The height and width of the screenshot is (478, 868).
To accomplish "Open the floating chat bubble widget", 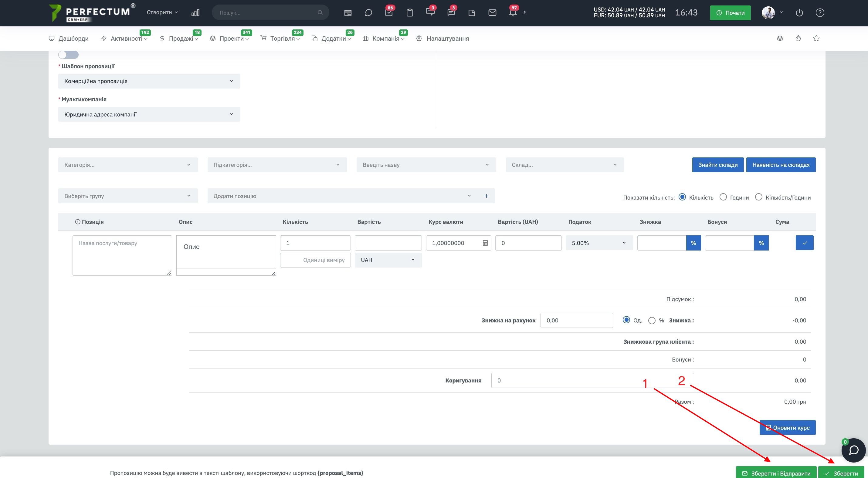I will 853,450.
